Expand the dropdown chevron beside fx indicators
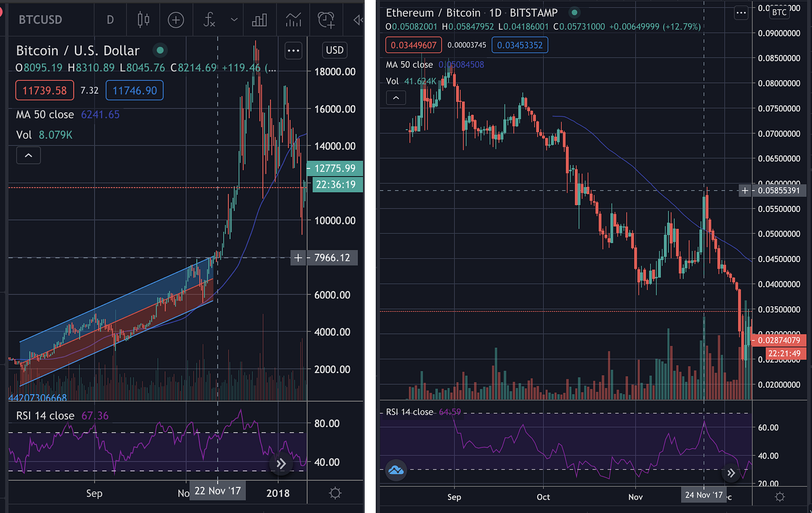Viewport: 812px width, 513px height. coord(234,20)
